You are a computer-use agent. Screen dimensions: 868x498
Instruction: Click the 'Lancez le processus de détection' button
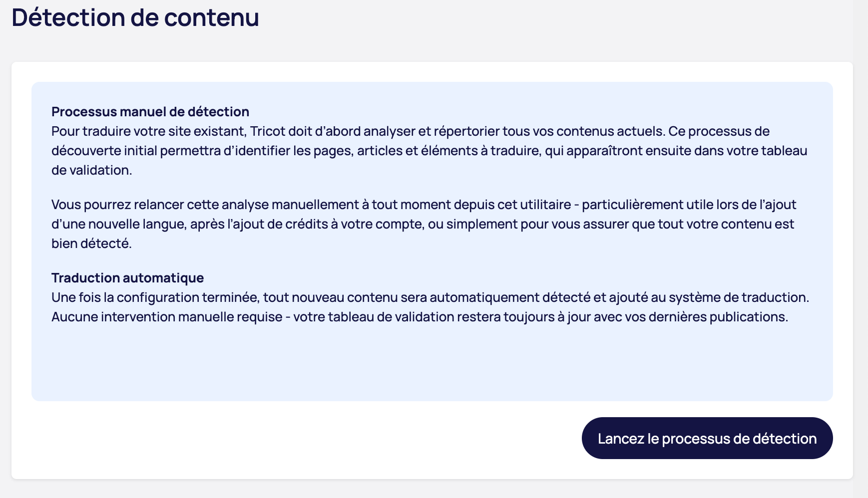pos(706,438)
